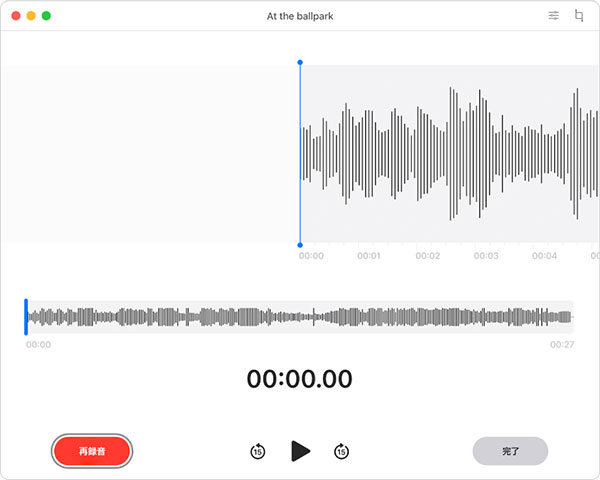Start playback with the play button

click(x=300, y=451)
